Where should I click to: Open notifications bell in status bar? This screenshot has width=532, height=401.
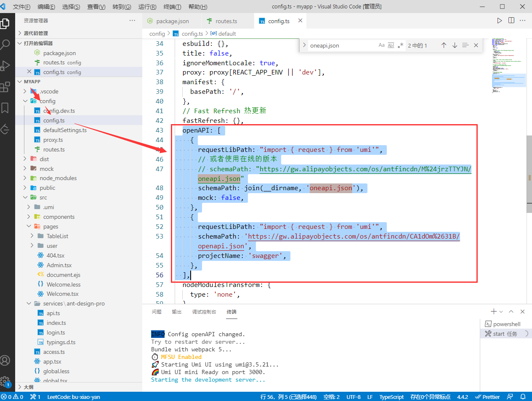click(x=523, y=397)
